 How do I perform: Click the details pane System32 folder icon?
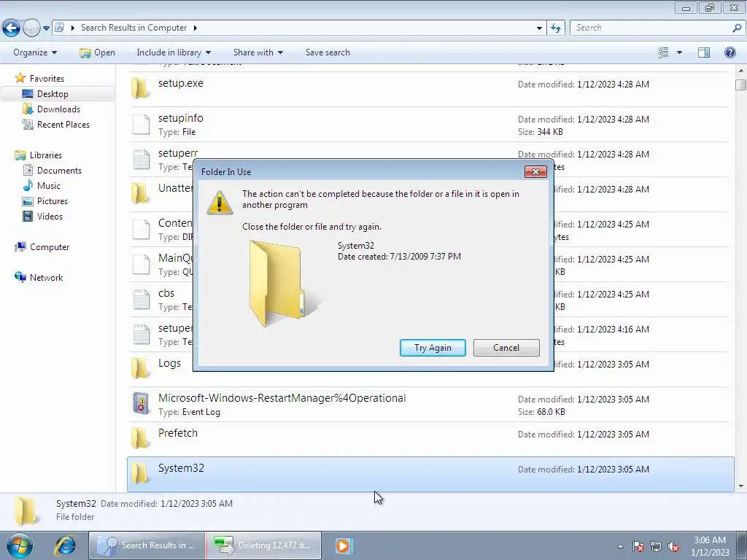pyautogui.click(x=26, y=510)
